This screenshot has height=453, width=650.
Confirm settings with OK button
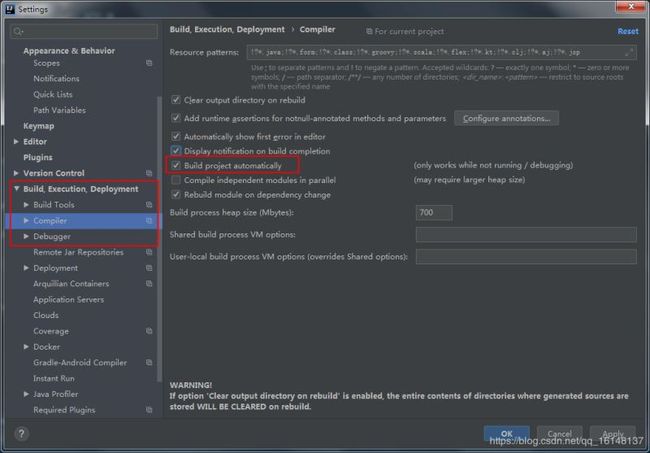(x=506, y=434)
